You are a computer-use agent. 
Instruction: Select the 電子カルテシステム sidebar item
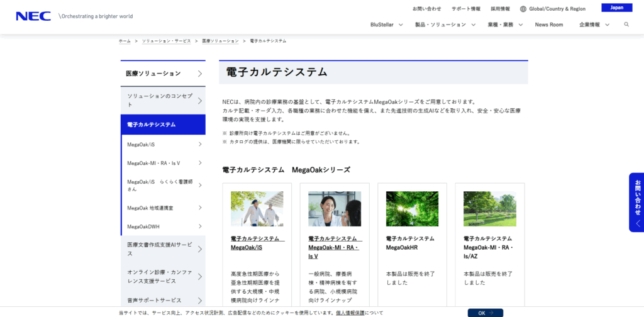tap(163, 125)
